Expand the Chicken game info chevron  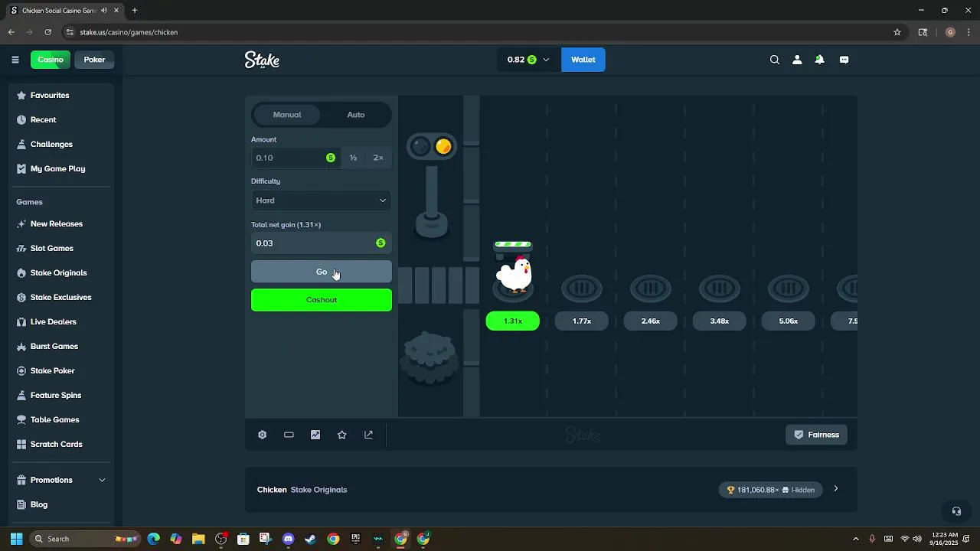pos(835,489)
